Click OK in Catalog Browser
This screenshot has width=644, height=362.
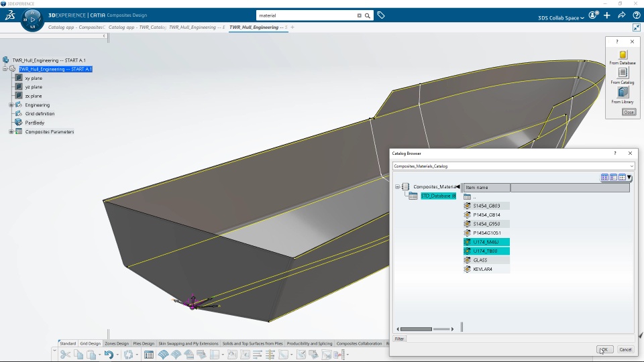604,349
